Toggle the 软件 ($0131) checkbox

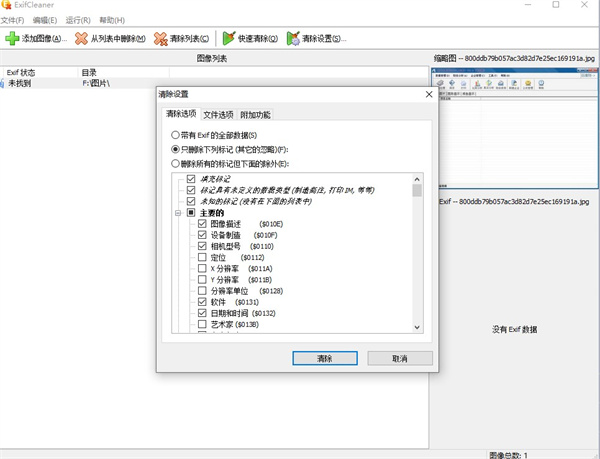tap(203, 301)
